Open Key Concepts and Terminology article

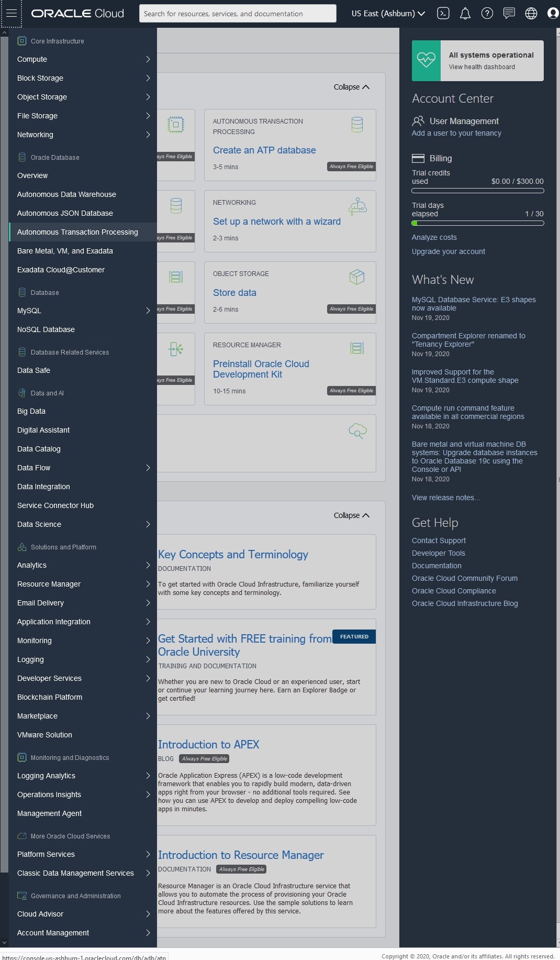coord(233,554)
